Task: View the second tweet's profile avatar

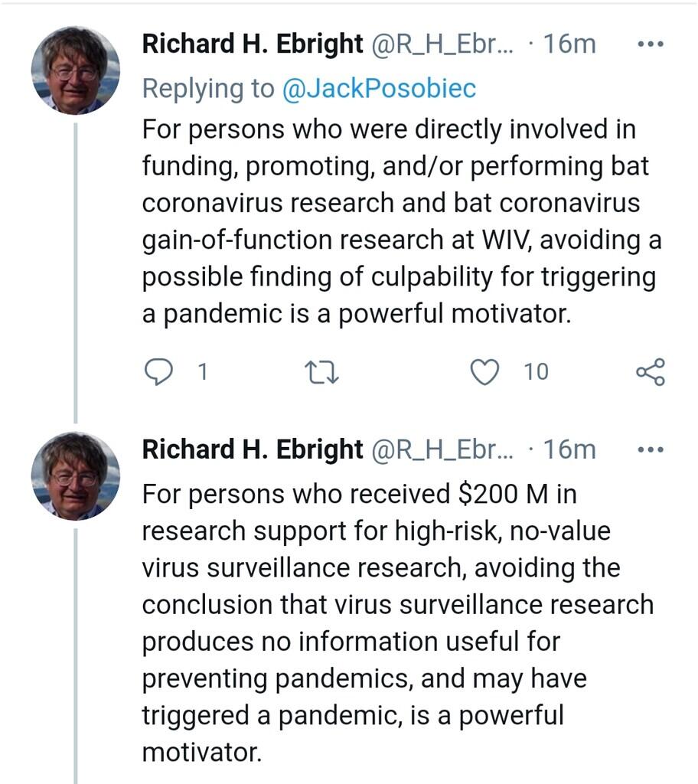Action: pos(76,476)
